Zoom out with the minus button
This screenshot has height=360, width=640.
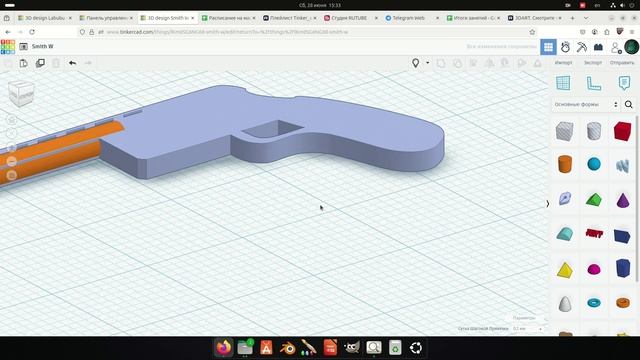click(x=12, y=161)
